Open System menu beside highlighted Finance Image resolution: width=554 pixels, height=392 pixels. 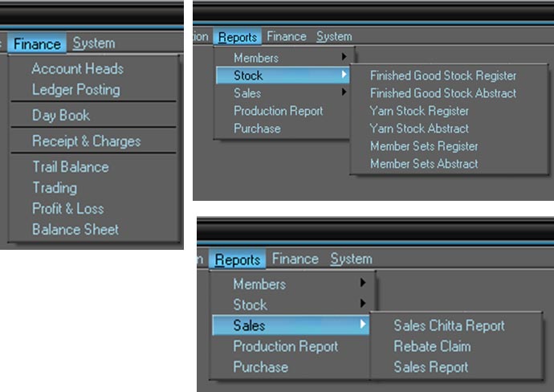pos(94,43)
